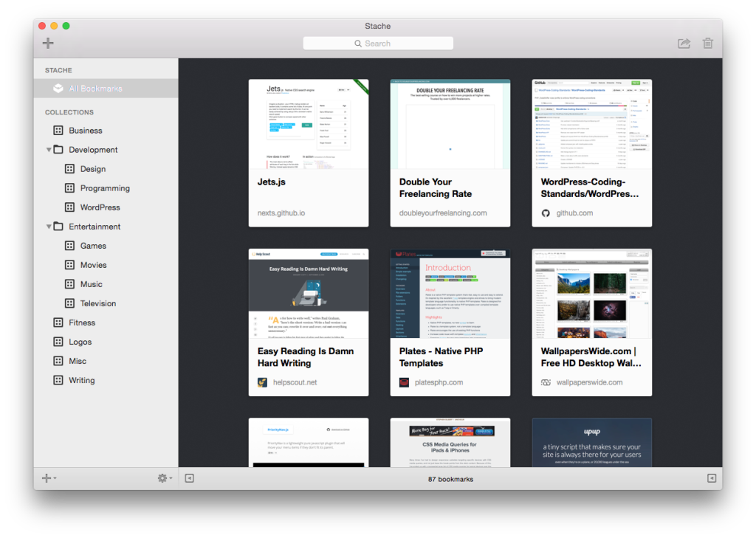Image resolution: width=756 pixels, height=538 pixels.
Task: Open the Easy Reading Is Damn Hard Writing thumbnail
Action: pos(309,293)
